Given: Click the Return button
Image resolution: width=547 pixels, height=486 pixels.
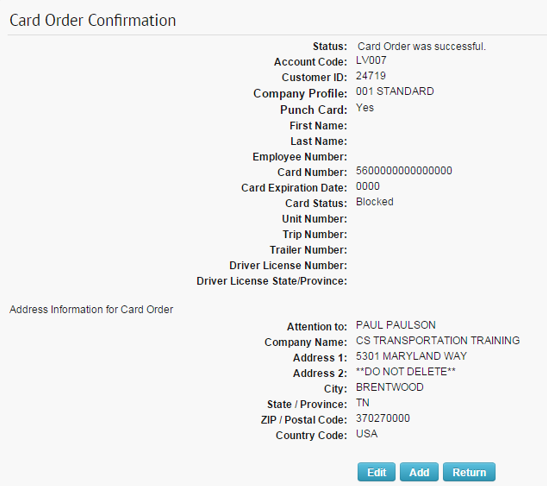Looking at the screenshot, I should (469, 472).
